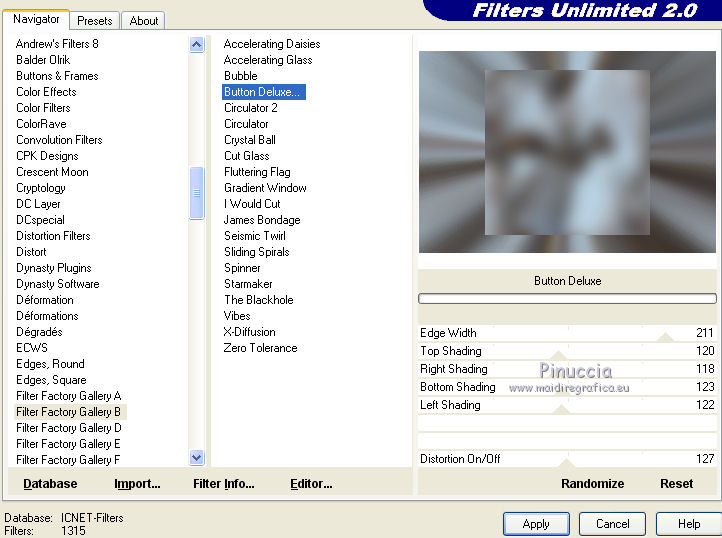
Task: Open CPK Designs category
Action: 47,156
